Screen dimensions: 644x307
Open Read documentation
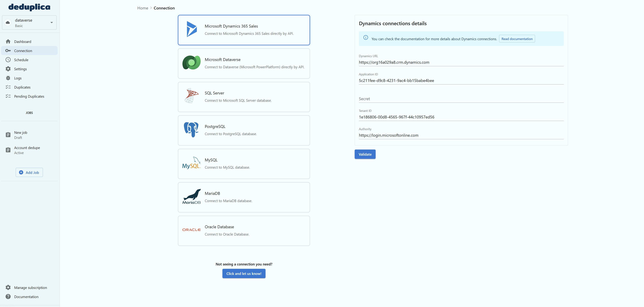pos(517,39)
